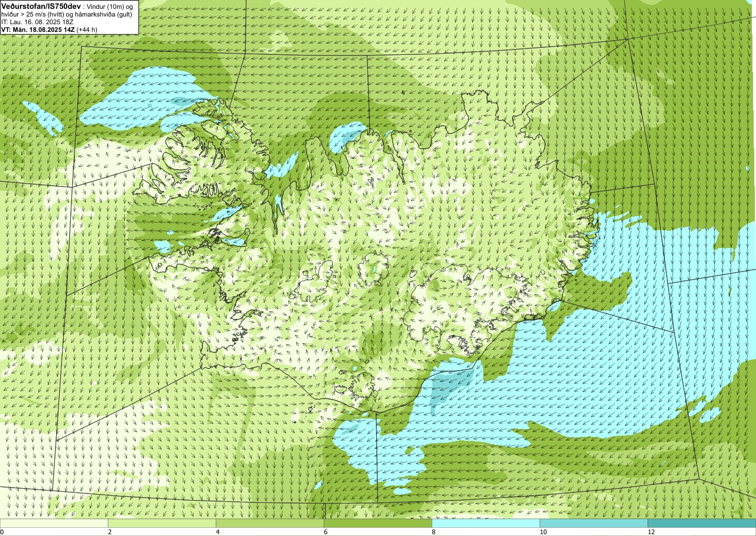Select the legend scale label "12"
This screenshot has height=536, width=756.
pos(651,532)
